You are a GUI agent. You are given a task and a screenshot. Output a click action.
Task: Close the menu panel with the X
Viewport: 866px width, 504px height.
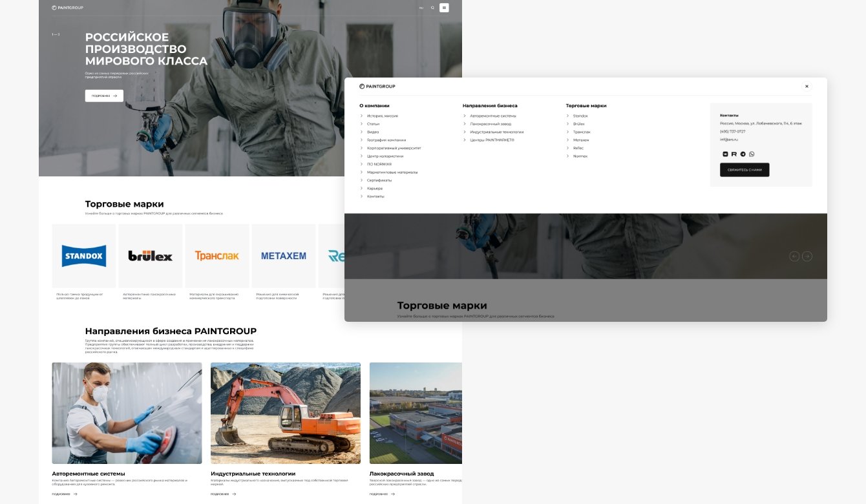click(807, 86)
